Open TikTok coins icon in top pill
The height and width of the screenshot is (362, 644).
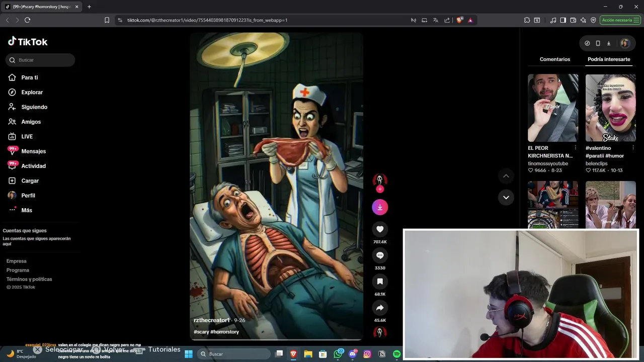click(x=587, y=43)
